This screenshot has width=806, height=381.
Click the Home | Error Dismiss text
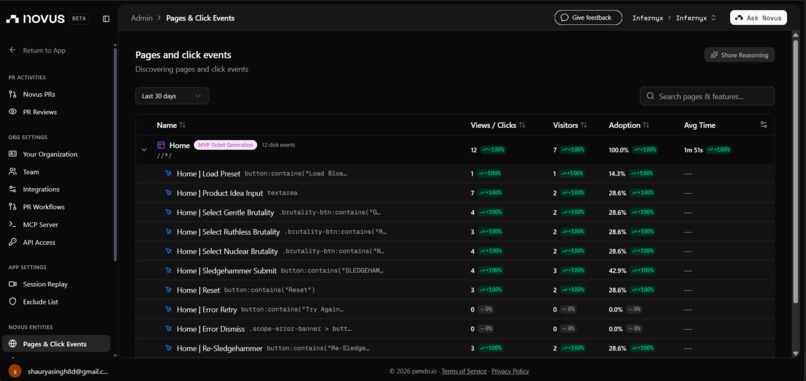210,329
